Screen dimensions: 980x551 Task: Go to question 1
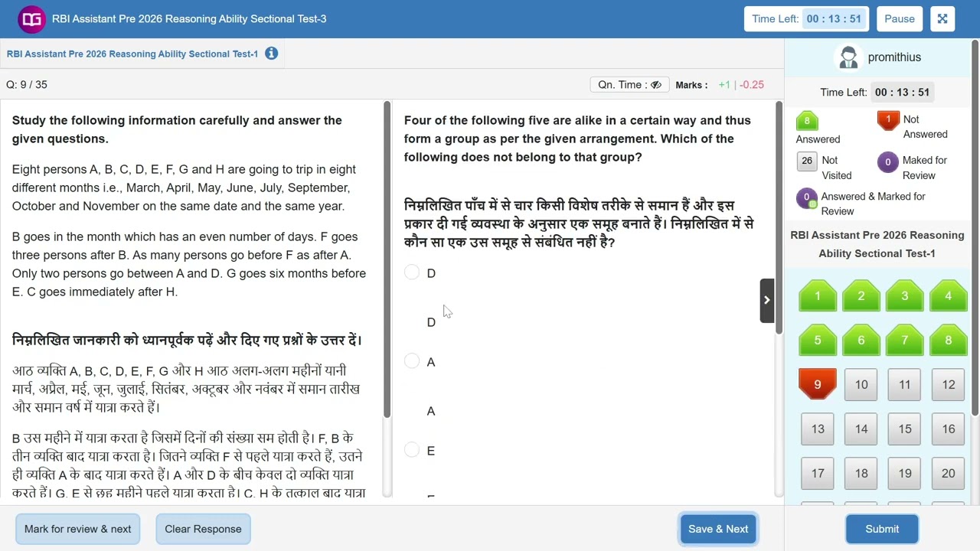tap(818, 296)
